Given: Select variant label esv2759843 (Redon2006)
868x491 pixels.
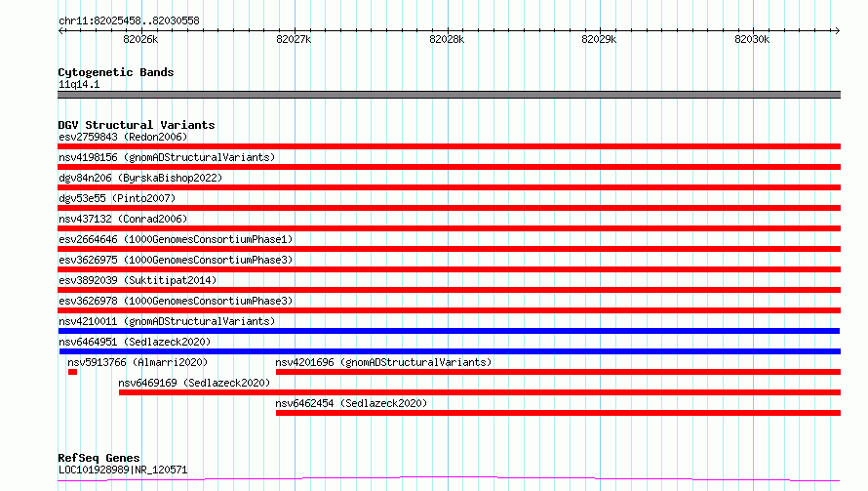Looking at the screenshot, I should pos(123,137).
